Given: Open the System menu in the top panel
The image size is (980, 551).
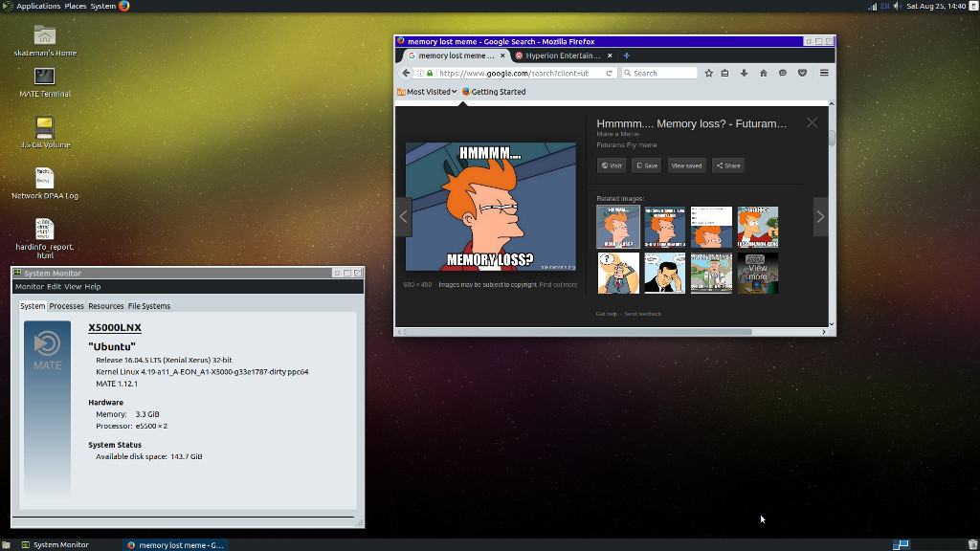Looking at the screenshot, I should pyautogui.click(x=103, y=7).
